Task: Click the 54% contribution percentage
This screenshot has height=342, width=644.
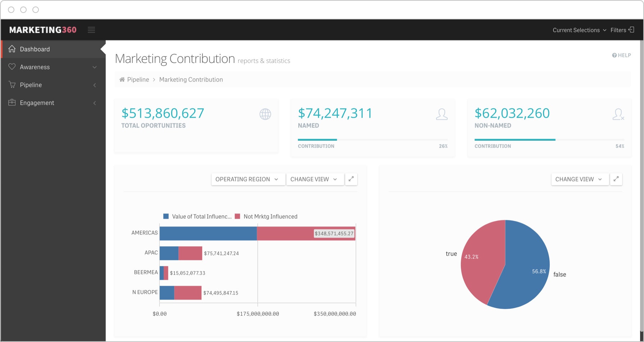Action: (620, 146)
